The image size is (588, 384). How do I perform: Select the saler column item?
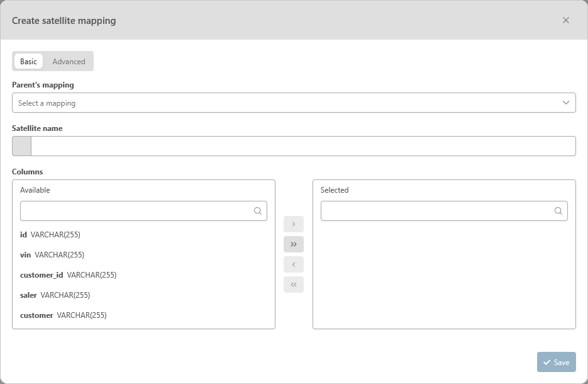tap(55, 295)
